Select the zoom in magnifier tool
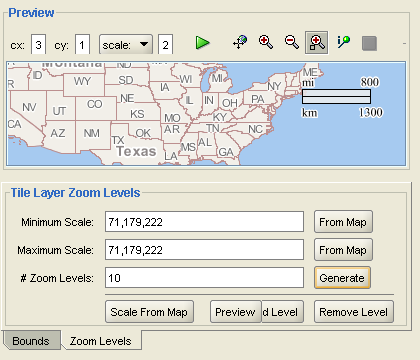Viewport: 420px width, 360px height. (x=266, y=42)
